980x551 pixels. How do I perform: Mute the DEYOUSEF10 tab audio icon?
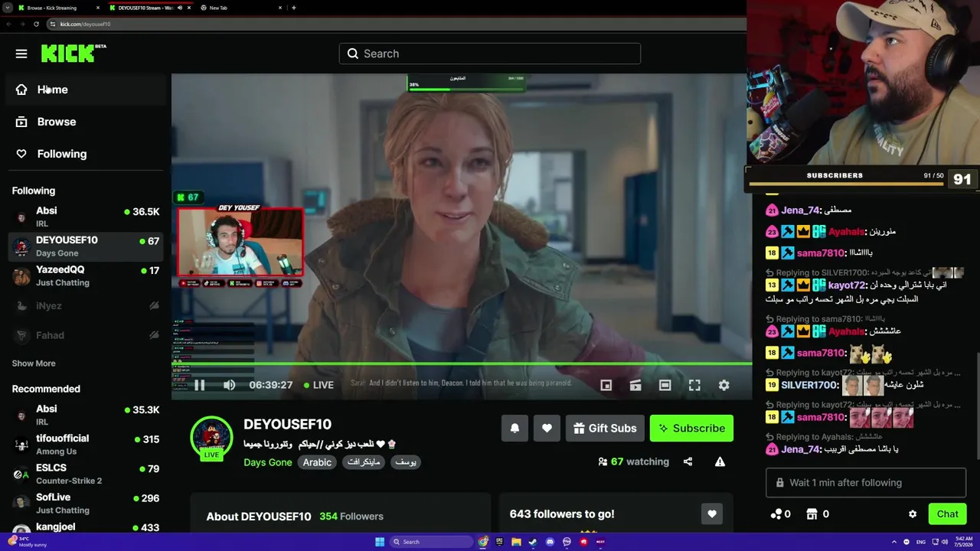click(x=180, y=8)
